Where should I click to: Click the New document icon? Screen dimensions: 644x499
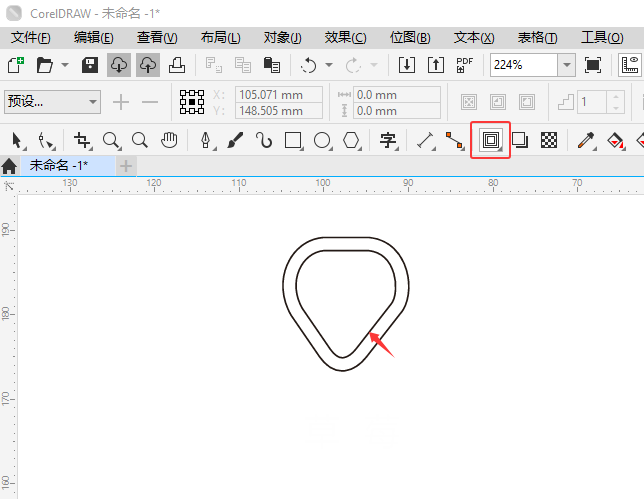coord(16,65)
